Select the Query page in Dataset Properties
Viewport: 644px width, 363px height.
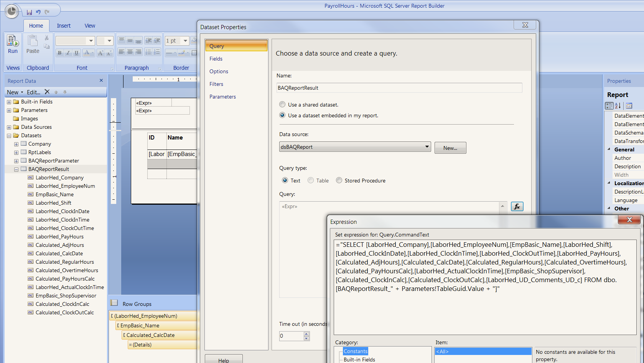tap(236, 46)
